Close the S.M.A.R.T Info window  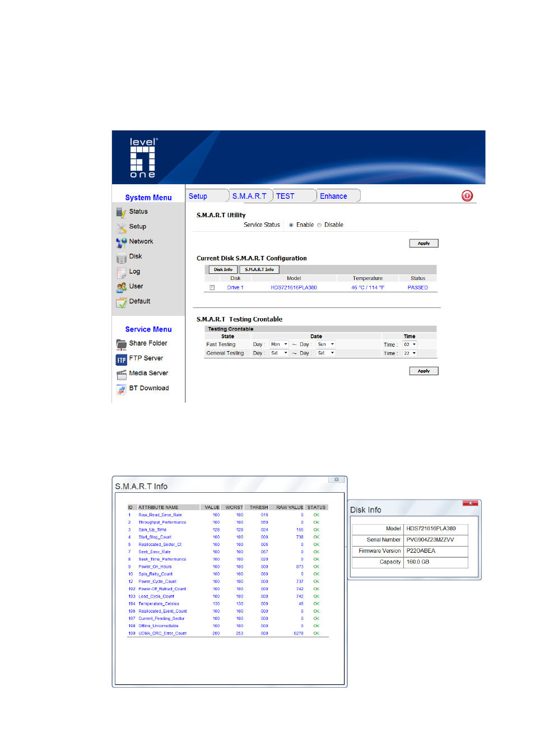336,479
